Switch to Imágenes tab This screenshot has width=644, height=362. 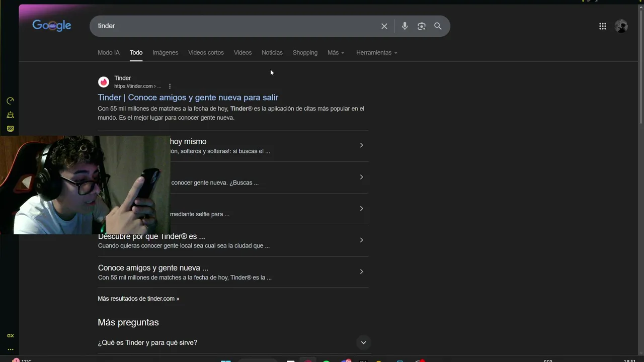point(166,53)
